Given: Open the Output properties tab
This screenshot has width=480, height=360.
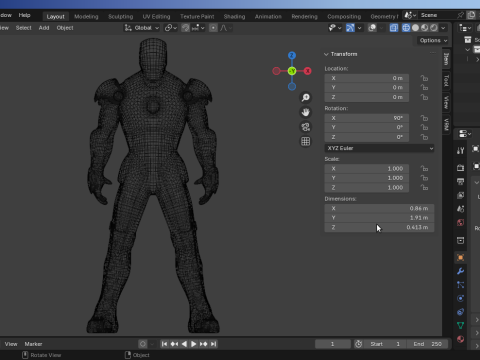Looking at the screenshot, I should 460,182.
